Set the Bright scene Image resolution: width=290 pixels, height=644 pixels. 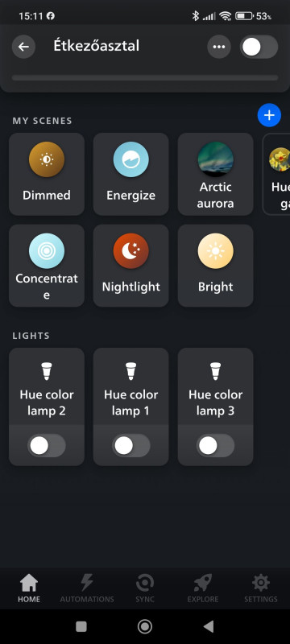(215, 266)
